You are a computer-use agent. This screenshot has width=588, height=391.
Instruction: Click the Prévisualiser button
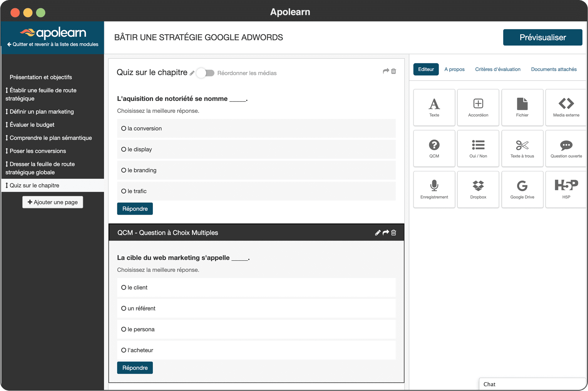point(542,37)
